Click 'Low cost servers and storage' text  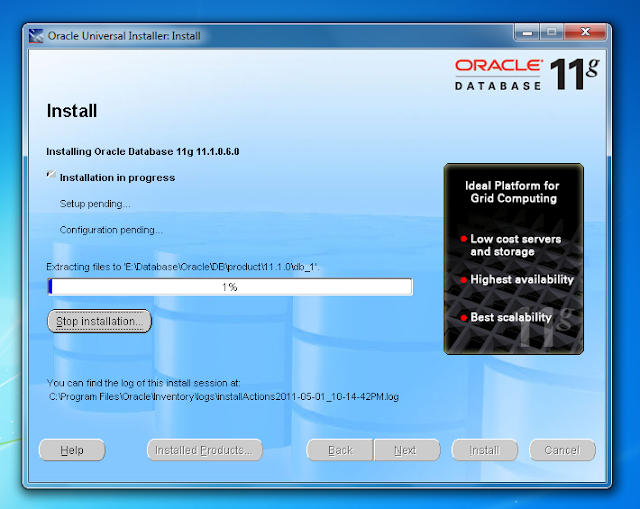click(516, 245)
